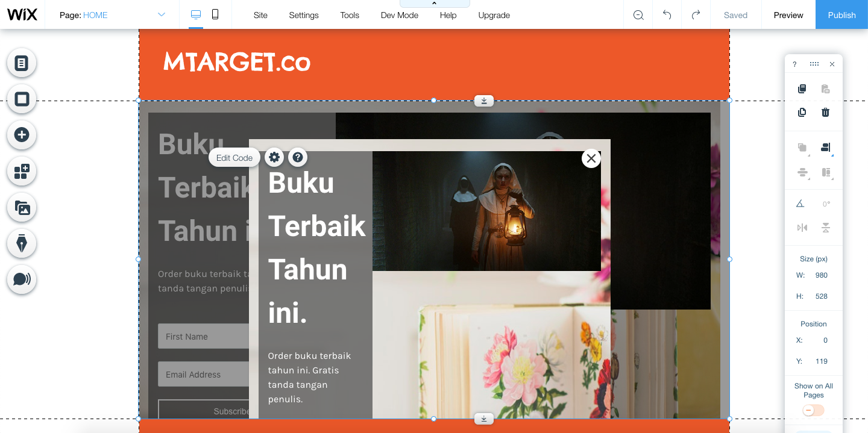Viewport: 868px width, 433px height.
Task: Collapse the top bar chevron
Action: pyautogui.click(x=435, y=4)
